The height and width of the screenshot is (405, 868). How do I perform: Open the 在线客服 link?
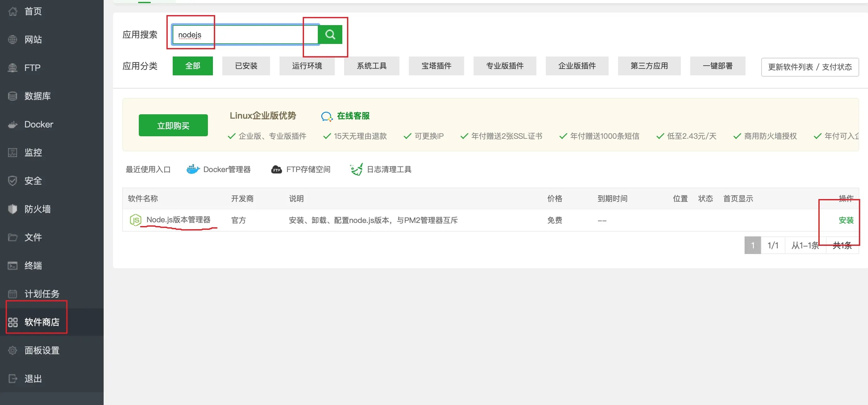tap(353, 116)
